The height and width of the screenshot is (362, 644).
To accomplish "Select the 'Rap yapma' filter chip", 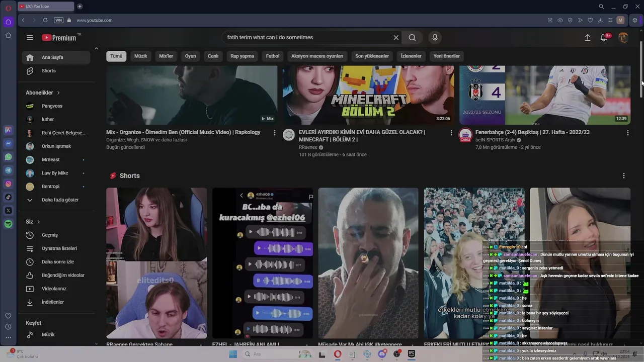I will tap(243, 56).
